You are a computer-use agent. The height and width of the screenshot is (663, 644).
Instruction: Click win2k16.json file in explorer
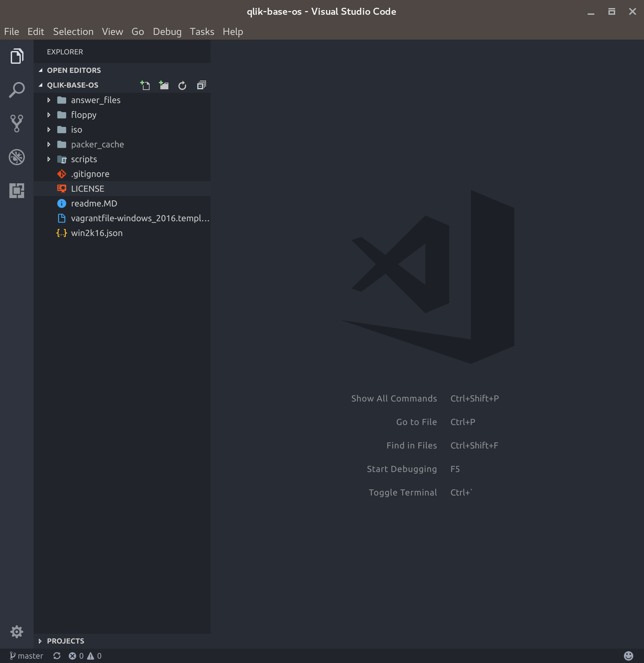[96, 233]
